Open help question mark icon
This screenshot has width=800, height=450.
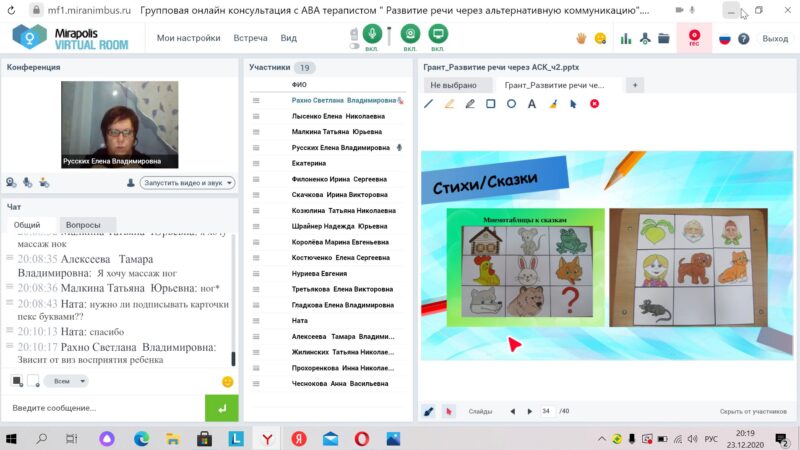743,39
